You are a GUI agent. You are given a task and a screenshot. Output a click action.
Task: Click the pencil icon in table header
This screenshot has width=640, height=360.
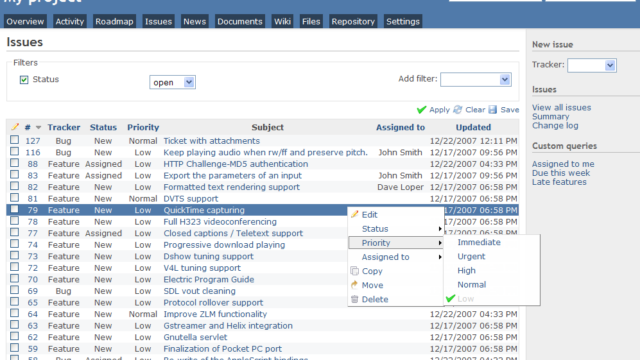(15, 127)
